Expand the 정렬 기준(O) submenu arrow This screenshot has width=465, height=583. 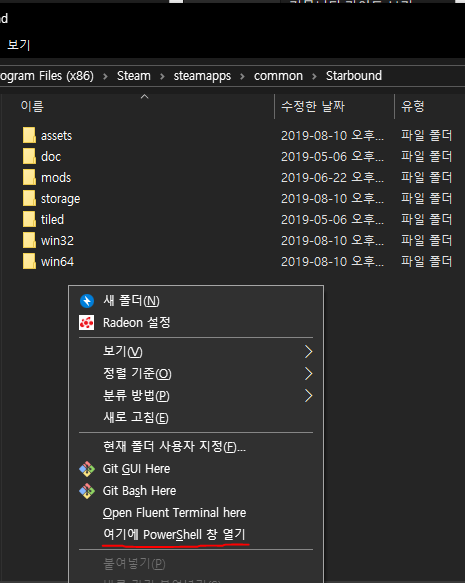point(309,373)
